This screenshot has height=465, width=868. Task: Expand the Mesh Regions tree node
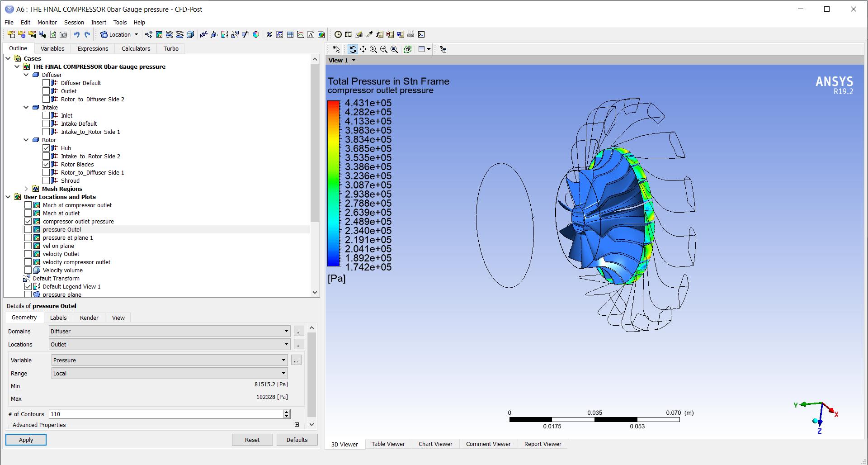pyautogui.click(x=26, y=189)
